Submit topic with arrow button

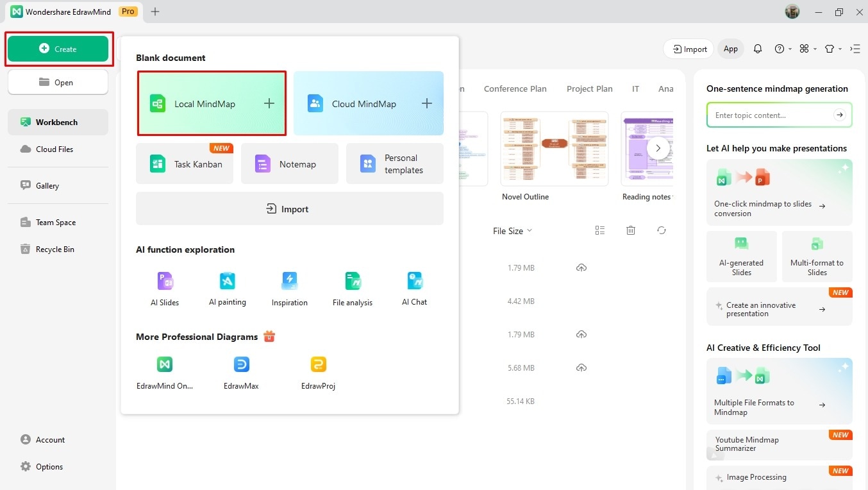[839, 115]
